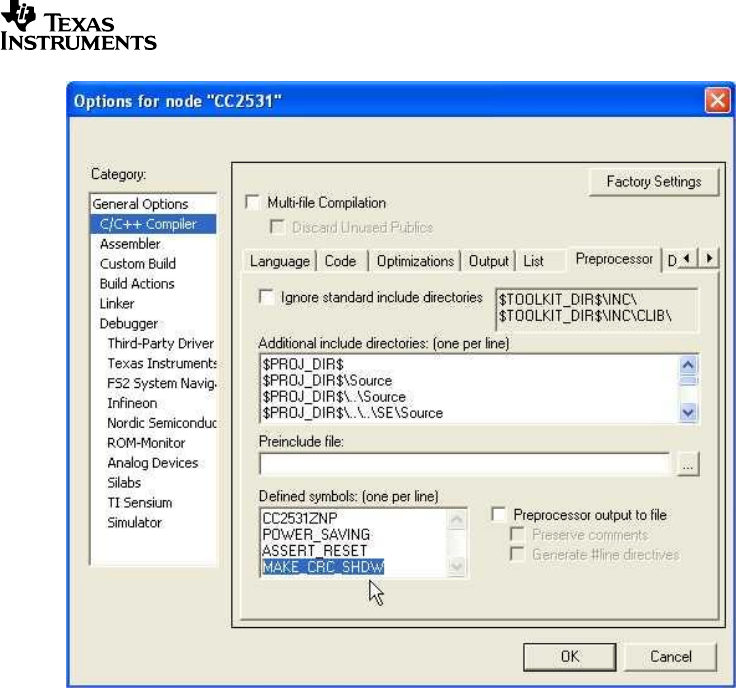Viewport: 736px width, 688px height.
Task: Click include directories scrollbar down arrow
Action: coord(688,413)
